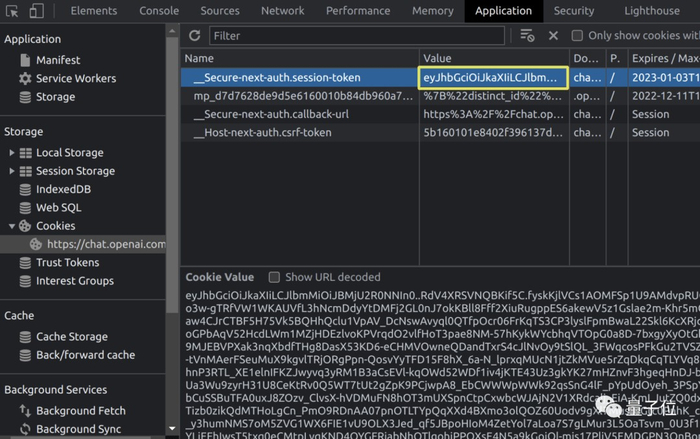Click the Expires / Max column header

pyautogui.click(x=663, y=59)
